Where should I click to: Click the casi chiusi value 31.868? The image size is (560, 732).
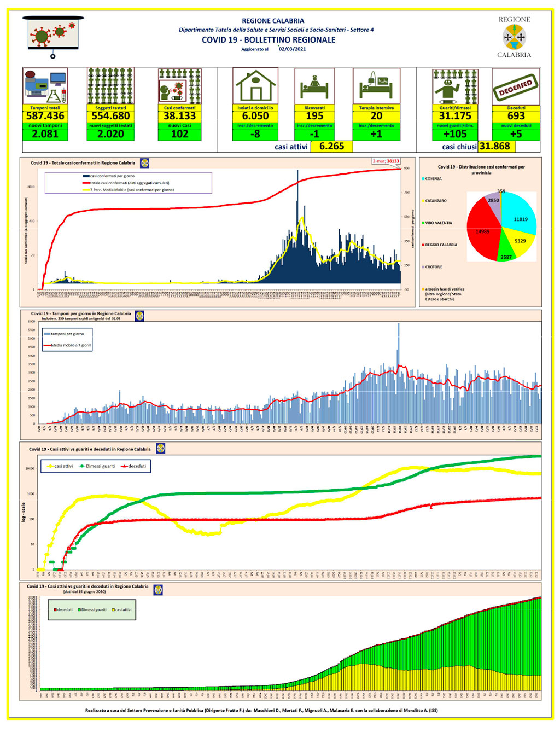494,146
